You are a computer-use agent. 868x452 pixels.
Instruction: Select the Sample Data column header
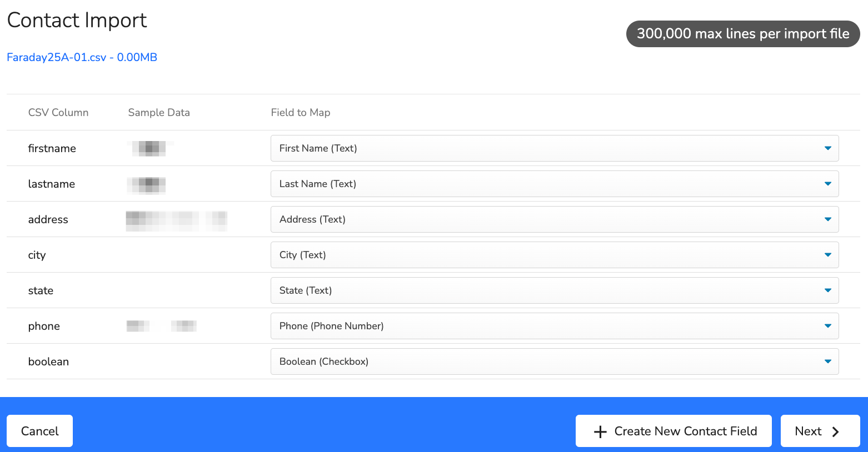pos(159,112)
